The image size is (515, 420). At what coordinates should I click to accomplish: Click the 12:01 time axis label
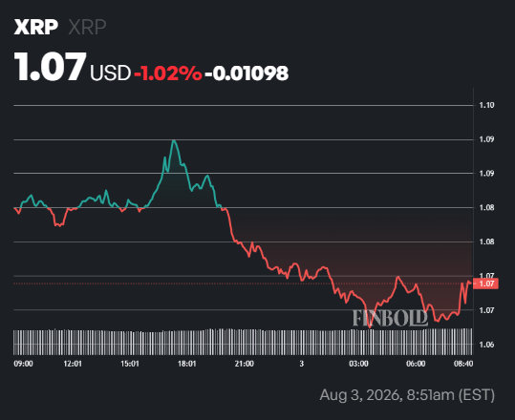(73, 364)
